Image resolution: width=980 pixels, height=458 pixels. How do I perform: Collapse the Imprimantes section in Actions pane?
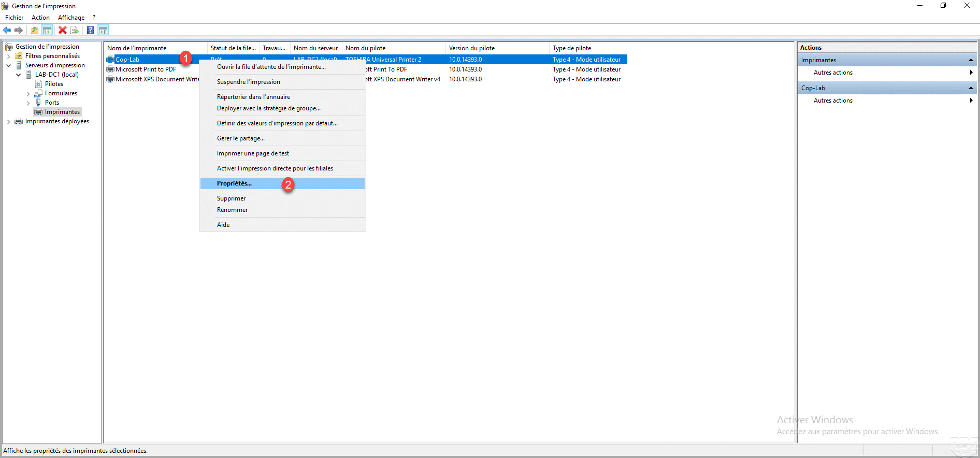[x=971, y=60]
